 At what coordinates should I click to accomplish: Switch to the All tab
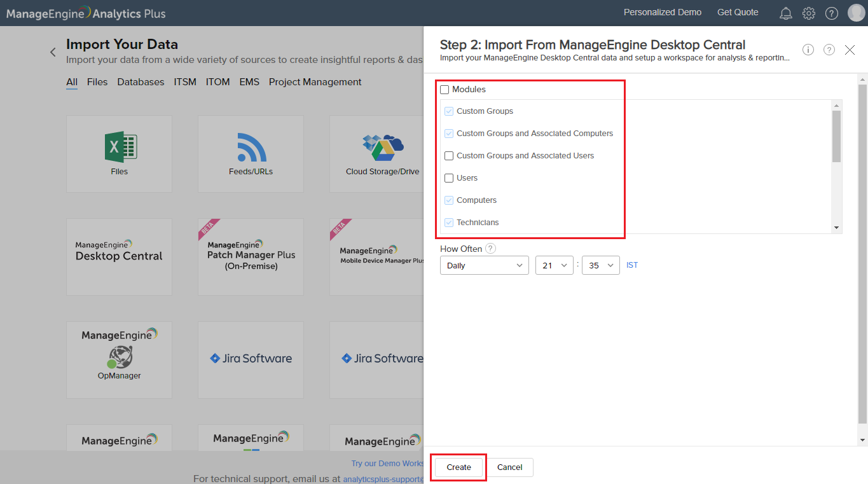[72, 82]
